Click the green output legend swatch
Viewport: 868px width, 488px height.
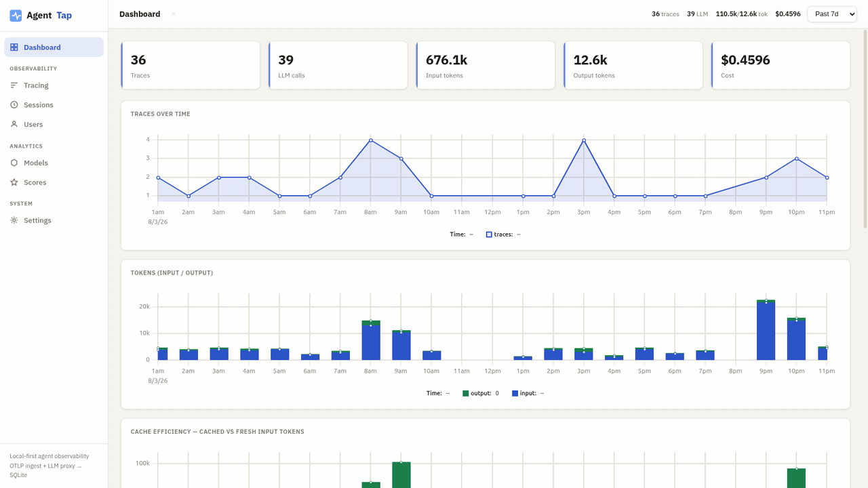pos(465,393)
